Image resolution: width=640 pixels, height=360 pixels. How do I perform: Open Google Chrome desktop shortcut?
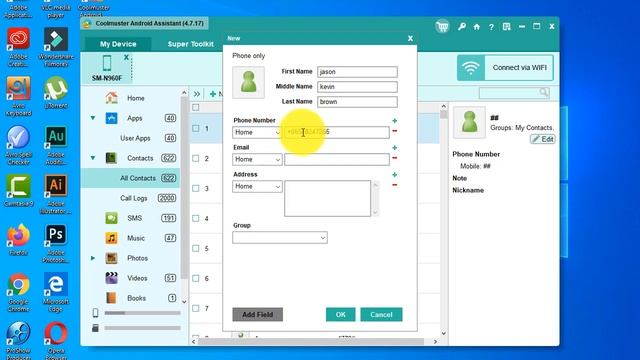point(18,292)
